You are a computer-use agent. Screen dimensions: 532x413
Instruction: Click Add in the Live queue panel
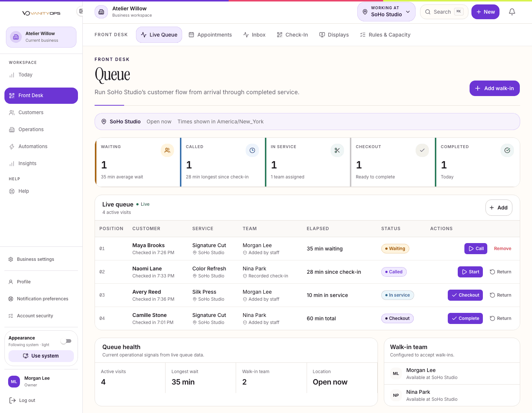[x=499, y=208]
